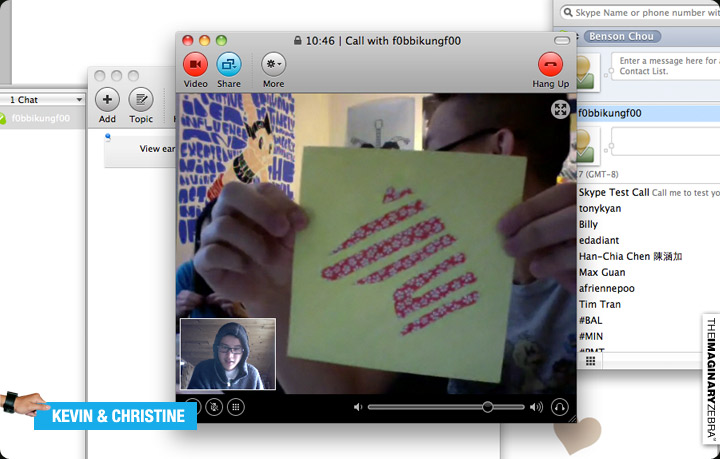
Task: Click the headset audio settings icon
Action: click(x=559, y=407)
